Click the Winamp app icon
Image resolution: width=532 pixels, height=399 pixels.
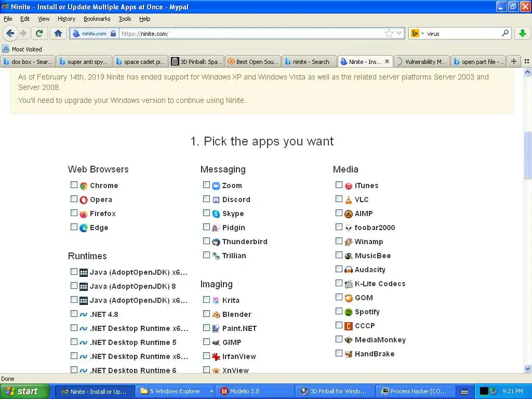[x=349, y=242]
